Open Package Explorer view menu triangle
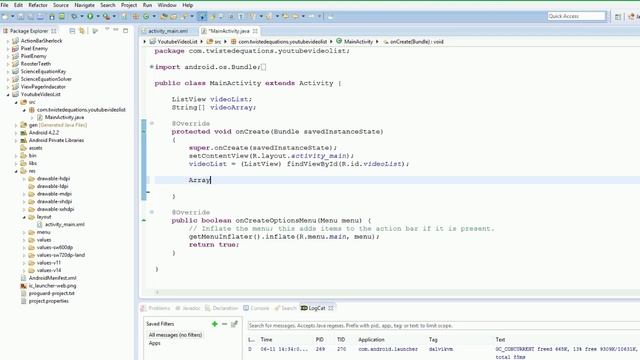The image size is (640, 360). coord(107,30)
